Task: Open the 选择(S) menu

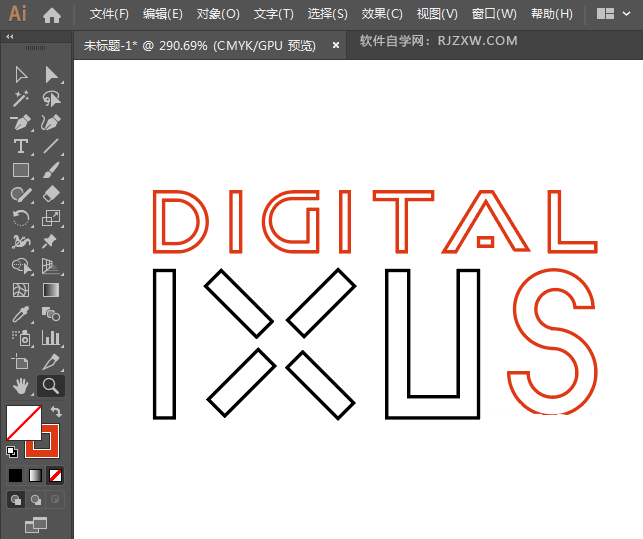Action: point(328,14)
